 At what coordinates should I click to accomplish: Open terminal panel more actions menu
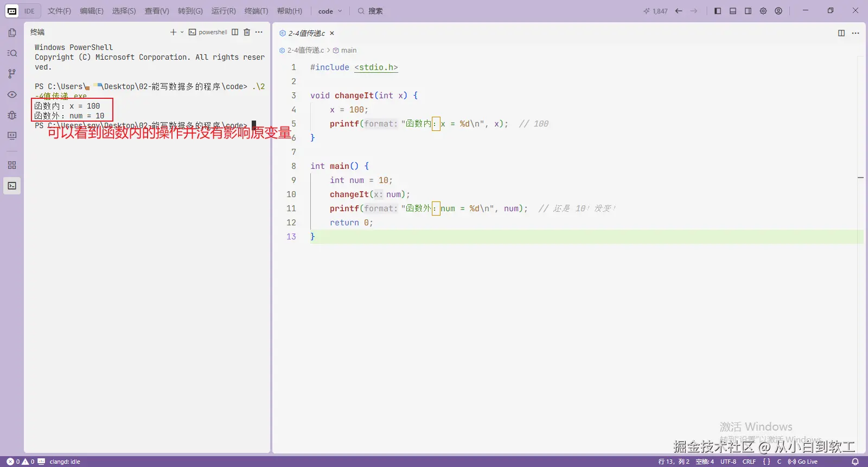(259, 32)
